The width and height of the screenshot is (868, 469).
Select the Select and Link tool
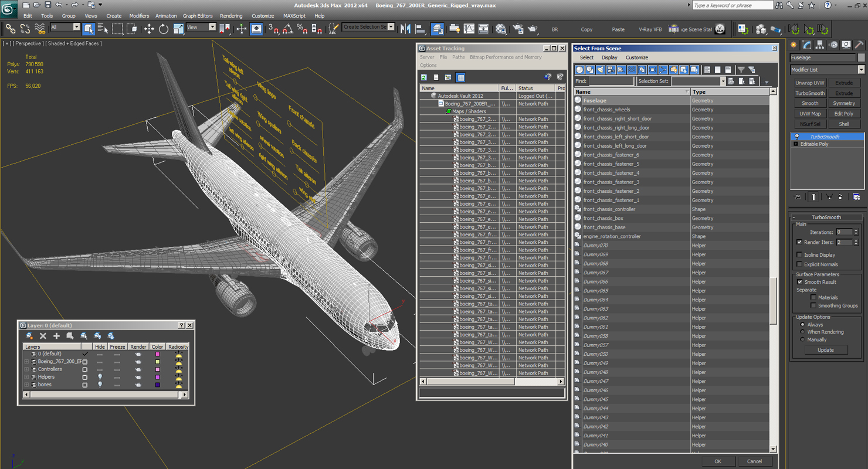coord(10,28)
